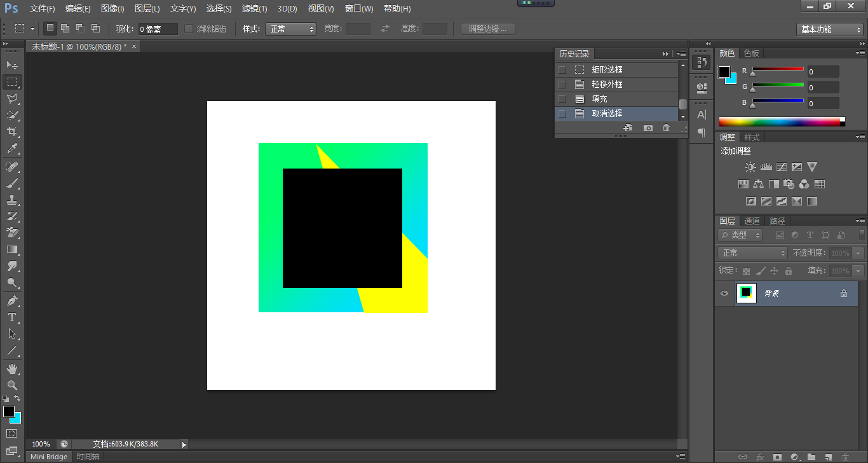Viewport: 868px width, 463px height.
Task: Select the Crop tool
Action: [x=12, y=132]
